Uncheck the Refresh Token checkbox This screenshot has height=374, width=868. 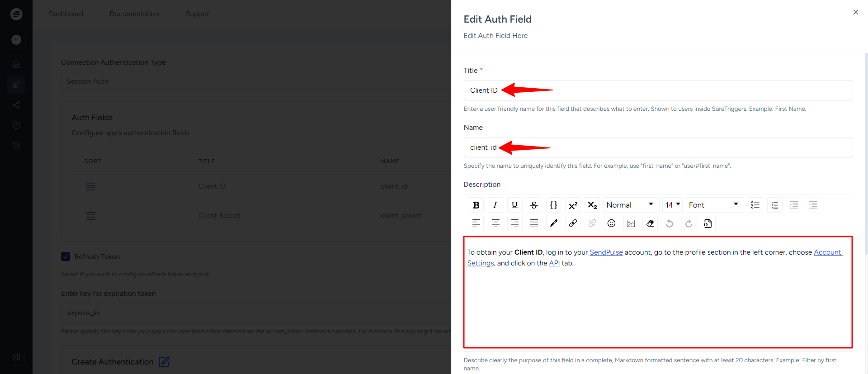click(66, 256)
